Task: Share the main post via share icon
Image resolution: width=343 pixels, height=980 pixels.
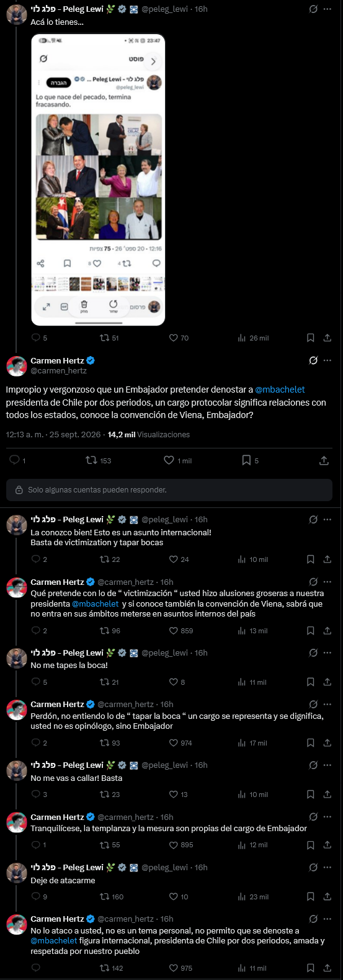Action: (324, 460)
